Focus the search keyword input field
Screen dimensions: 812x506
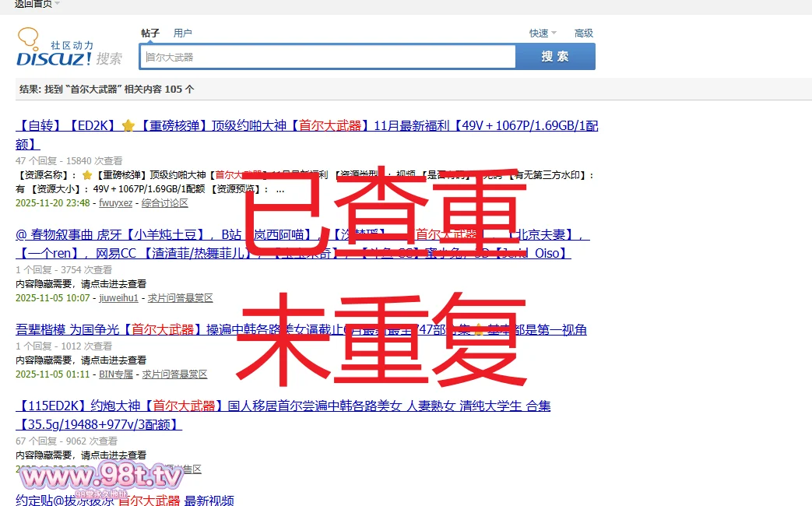(x=327, y=57)
